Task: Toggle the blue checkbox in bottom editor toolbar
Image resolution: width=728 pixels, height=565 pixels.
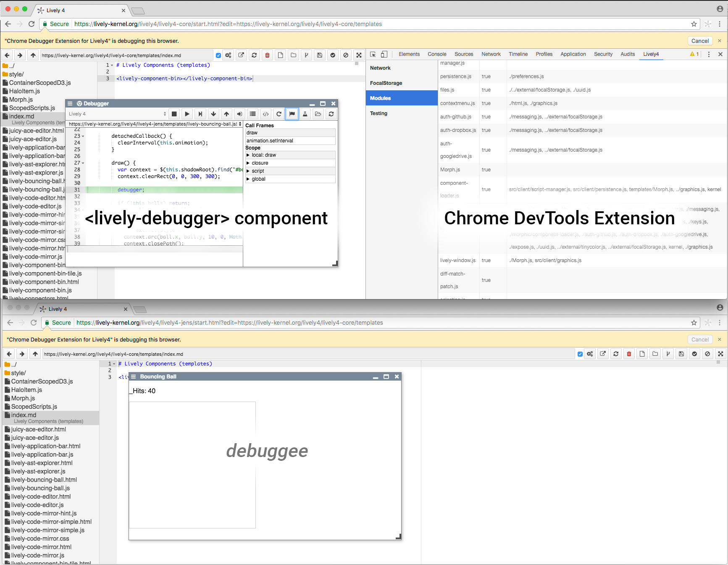Action: (580, 354)
